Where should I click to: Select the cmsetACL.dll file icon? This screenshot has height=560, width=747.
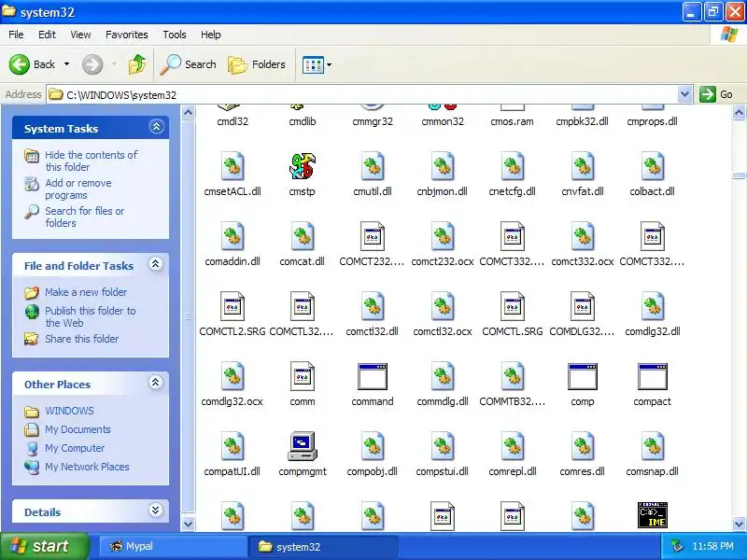pyautogui.click(x=233, y=166)
